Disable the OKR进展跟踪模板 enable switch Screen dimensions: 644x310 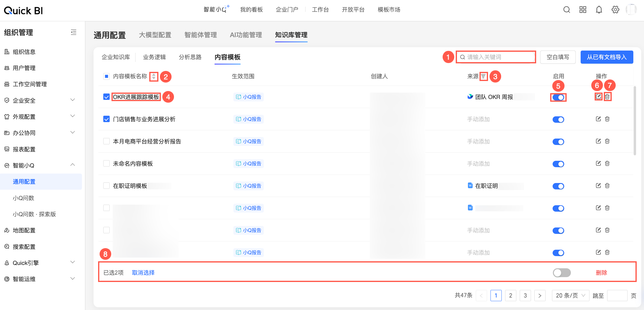558,97
